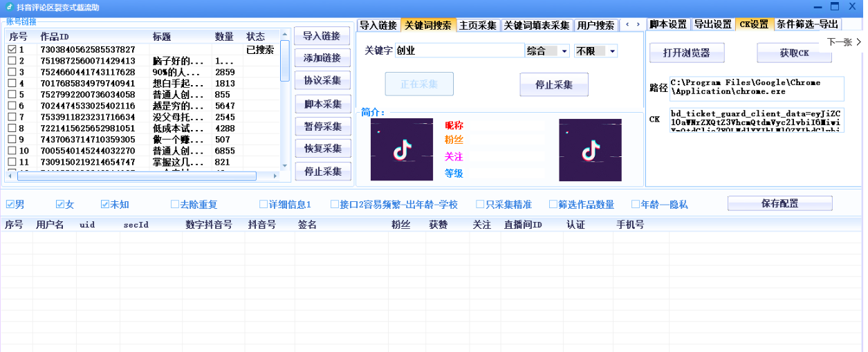Screen dimensions: 868x352
Task: Enable the 筛选作品数量 checkbox
Action: pos(553,204)
